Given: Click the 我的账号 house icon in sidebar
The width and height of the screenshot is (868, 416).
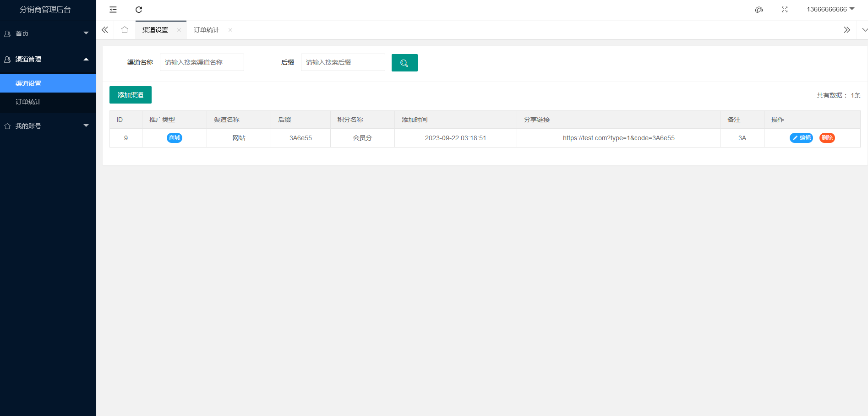Looking at the screenshot, I should click(x=7, y=126).
